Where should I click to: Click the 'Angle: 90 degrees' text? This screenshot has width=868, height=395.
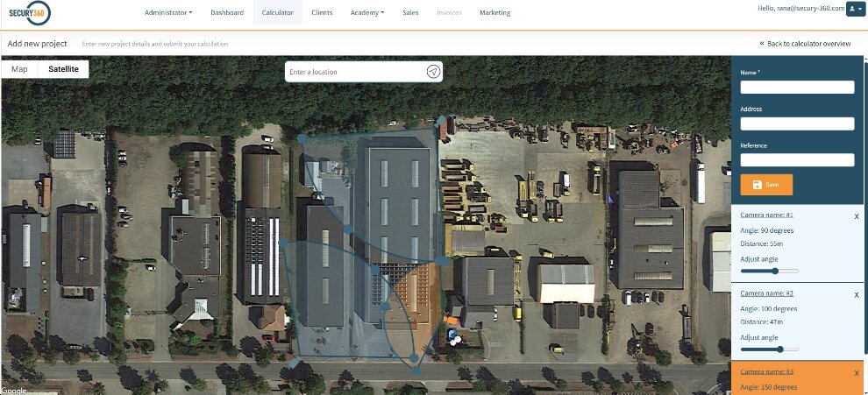coord(766,230)
